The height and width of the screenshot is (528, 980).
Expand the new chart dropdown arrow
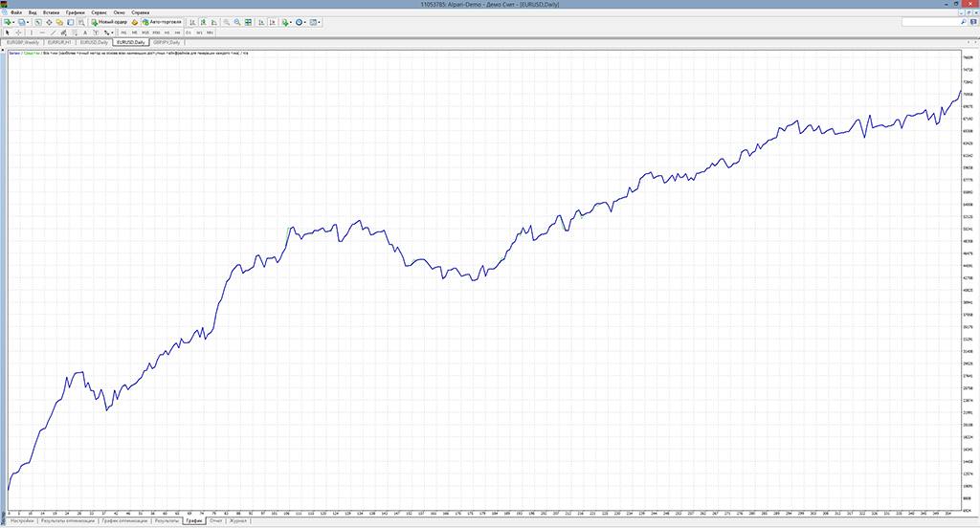click(13, 23)
